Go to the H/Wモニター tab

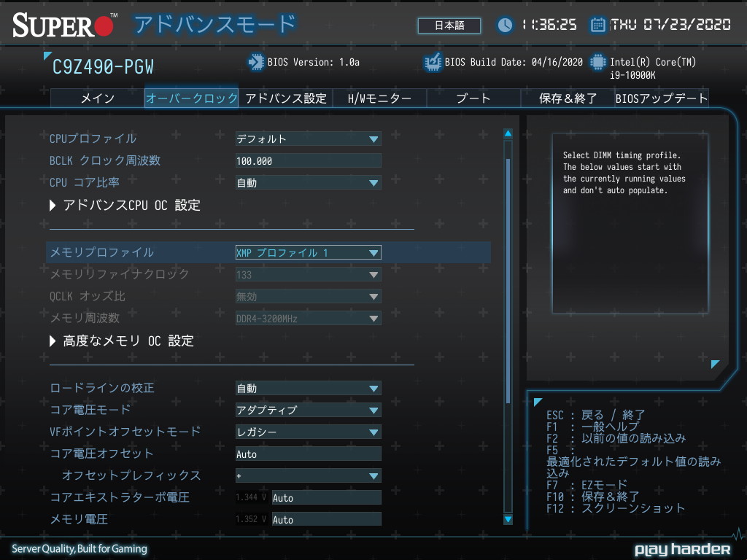(379, 98)
